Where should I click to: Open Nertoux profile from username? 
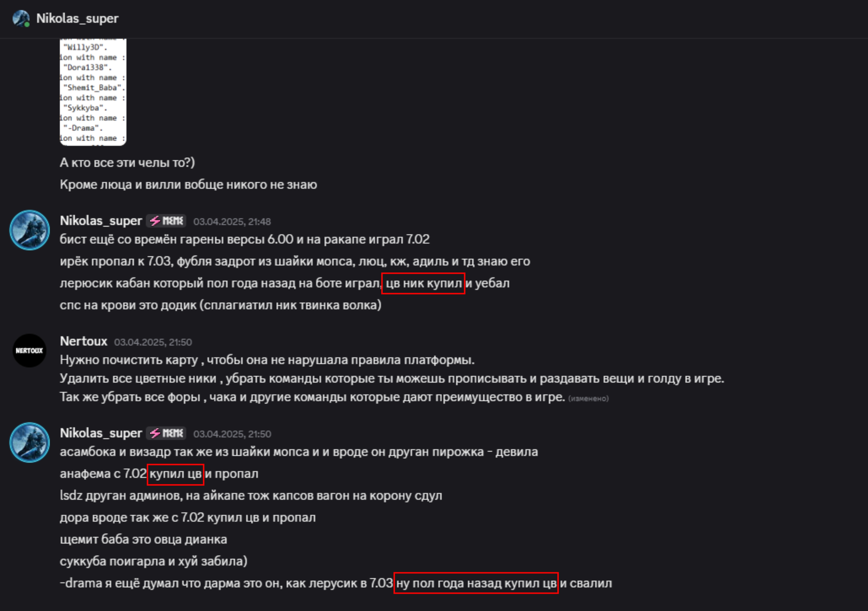tap(84, 341)
